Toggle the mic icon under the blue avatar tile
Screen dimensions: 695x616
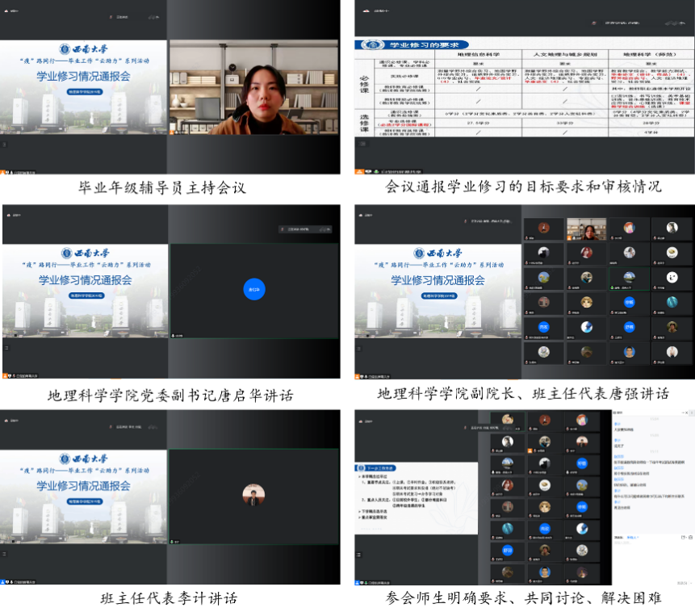tap(174, 335)
